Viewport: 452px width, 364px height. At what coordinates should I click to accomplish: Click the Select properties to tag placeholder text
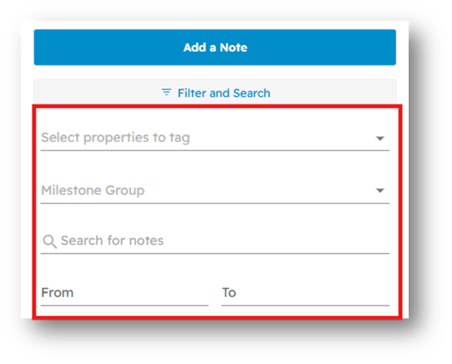116,138
